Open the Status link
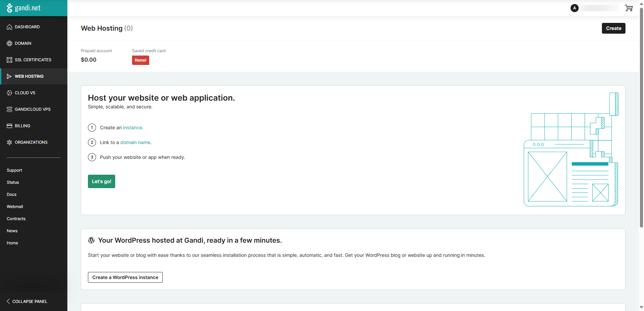 coord(13,182)
